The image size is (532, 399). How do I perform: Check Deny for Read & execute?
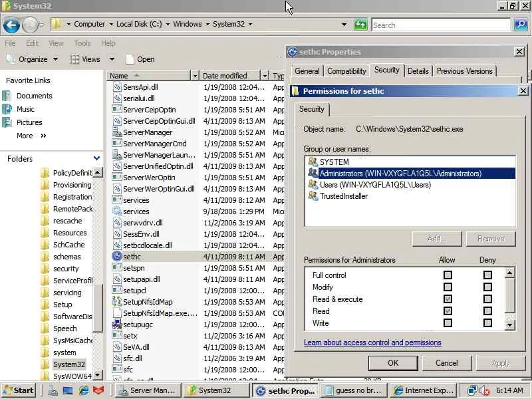click(x=487, y=299)
